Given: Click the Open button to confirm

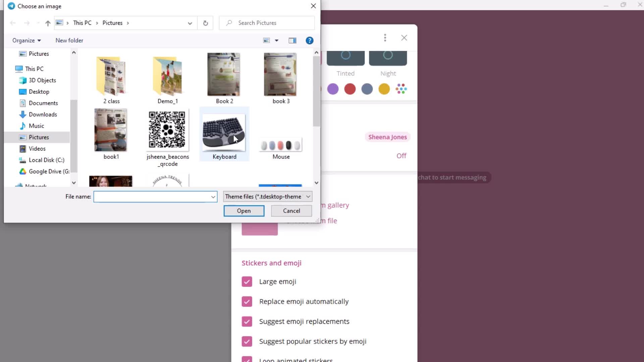Looking at the screenshot, I should (x=243, y=210).
